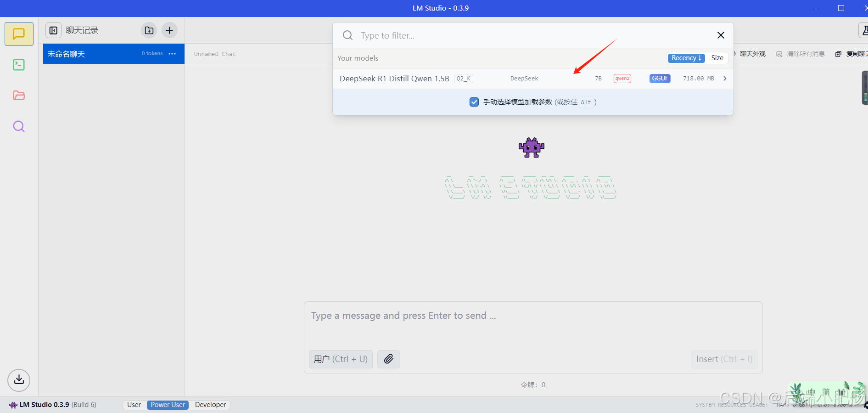The image size is (868, 413).
Task: Select Power User mode
Action: [x=168, y=405]
